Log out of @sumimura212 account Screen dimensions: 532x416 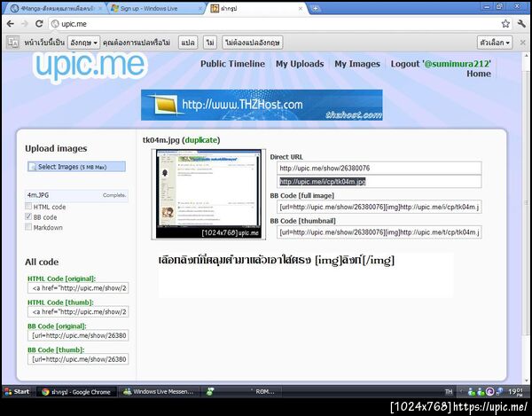pyautogui.click(x=441, y=64)
